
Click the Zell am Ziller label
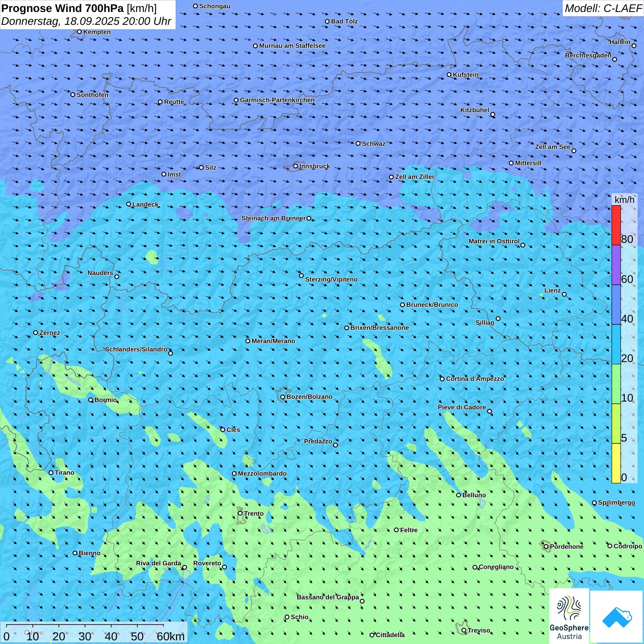415,177
